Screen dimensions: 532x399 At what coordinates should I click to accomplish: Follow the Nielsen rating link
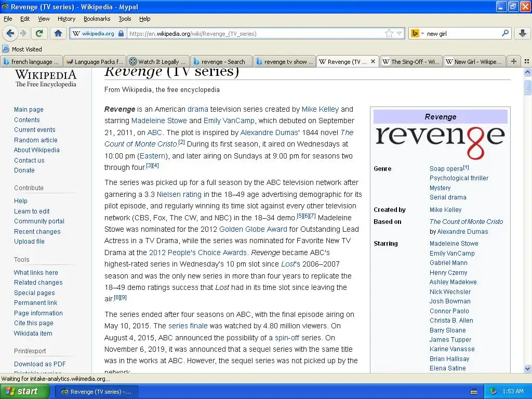(x=179, y=194)
